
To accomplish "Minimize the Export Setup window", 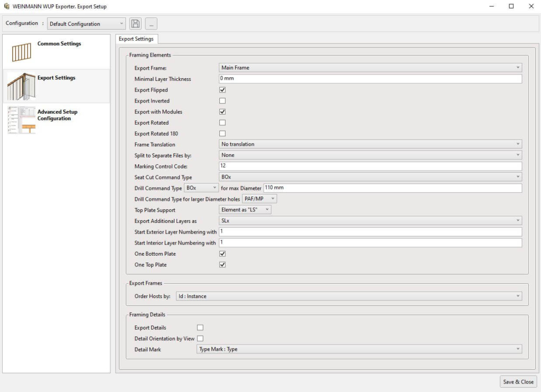I will tap(492, 6).
